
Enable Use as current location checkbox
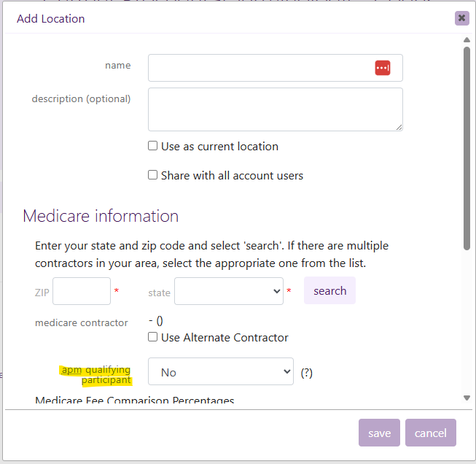(153, 146)
